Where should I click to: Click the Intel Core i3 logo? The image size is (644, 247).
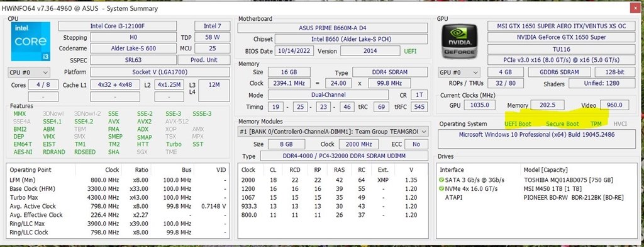[x=30, y=42]
